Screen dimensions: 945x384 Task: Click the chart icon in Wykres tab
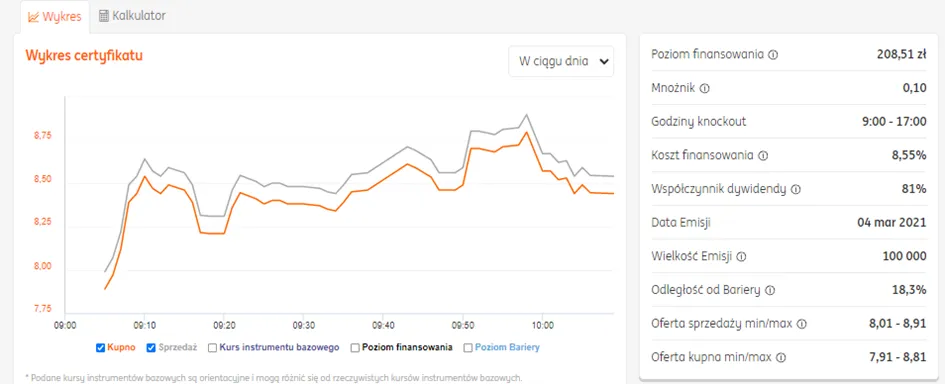click(x=34, y=17)
